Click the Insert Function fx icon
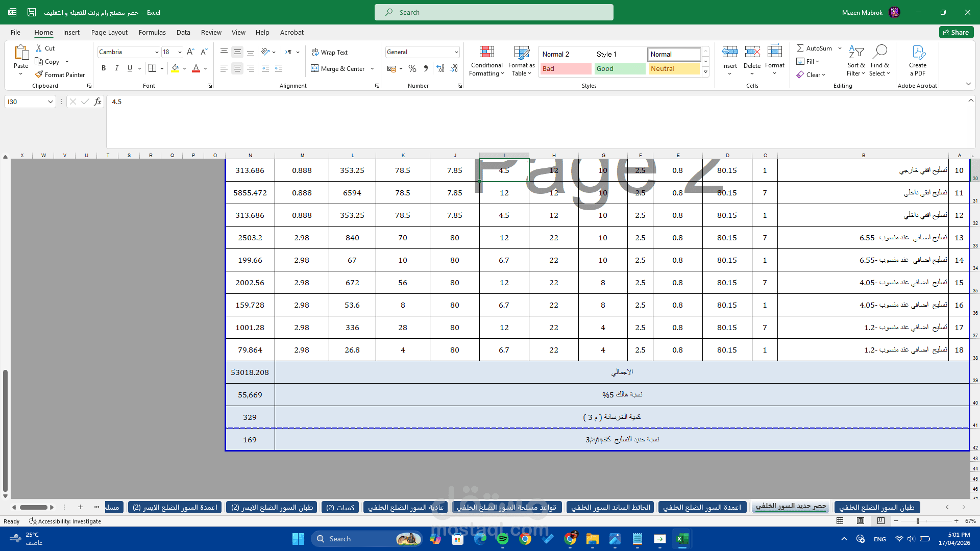This screenshot has width=980, height=551. coord(97,102)
